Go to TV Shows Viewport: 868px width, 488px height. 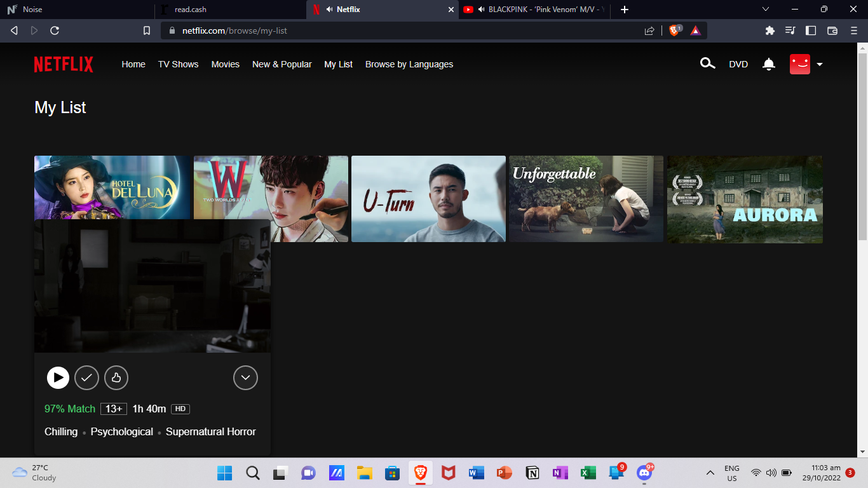pyautogui.click(x=178, y=64)
